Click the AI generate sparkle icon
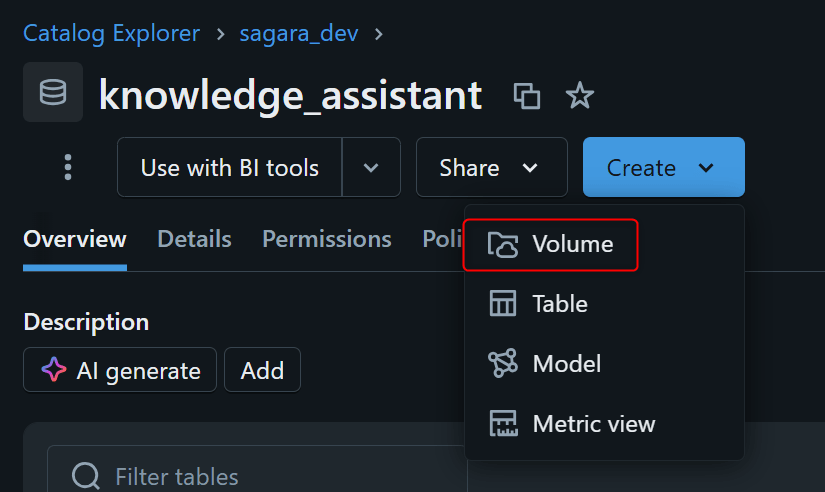825x492 pixels. point(54,371)
